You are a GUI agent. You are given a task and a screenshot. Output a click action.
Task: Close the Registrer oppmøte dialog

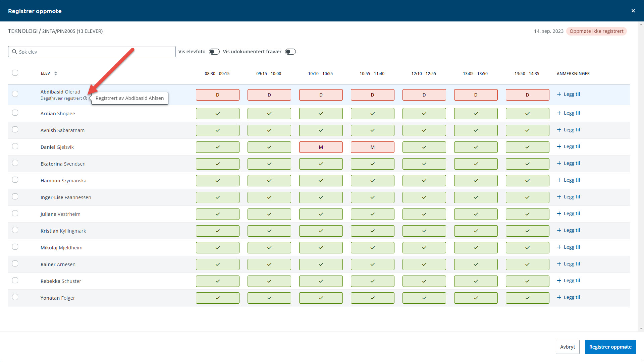click(633, 11)
